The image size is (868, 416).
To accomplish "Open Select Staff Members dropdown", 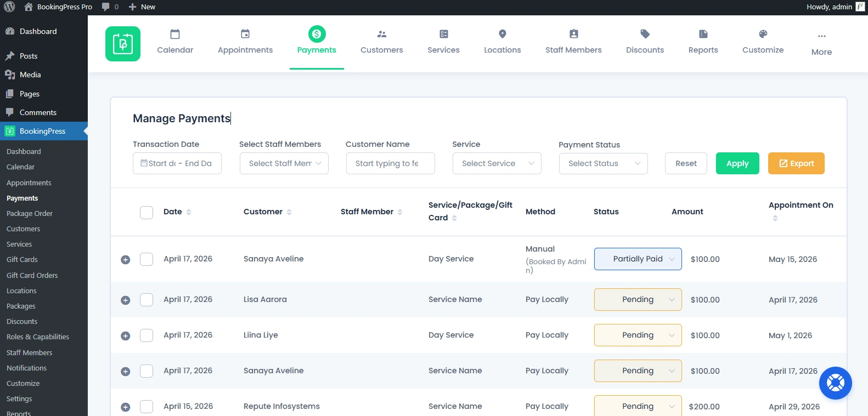I will tap(284, 163).
